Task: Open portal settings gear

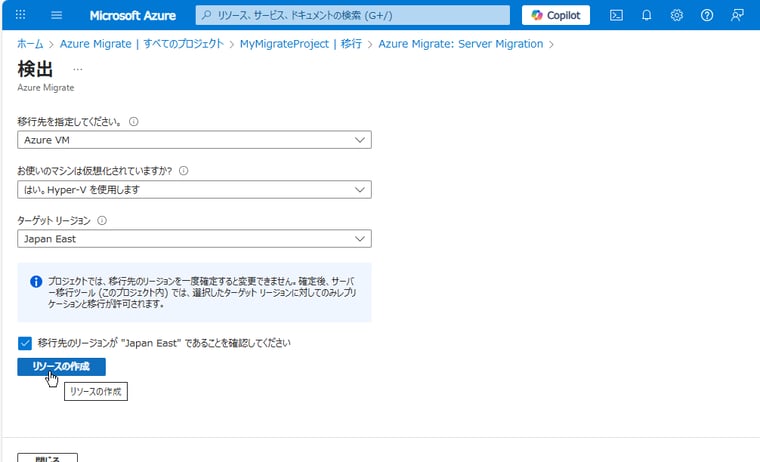Action: [677, 15]
